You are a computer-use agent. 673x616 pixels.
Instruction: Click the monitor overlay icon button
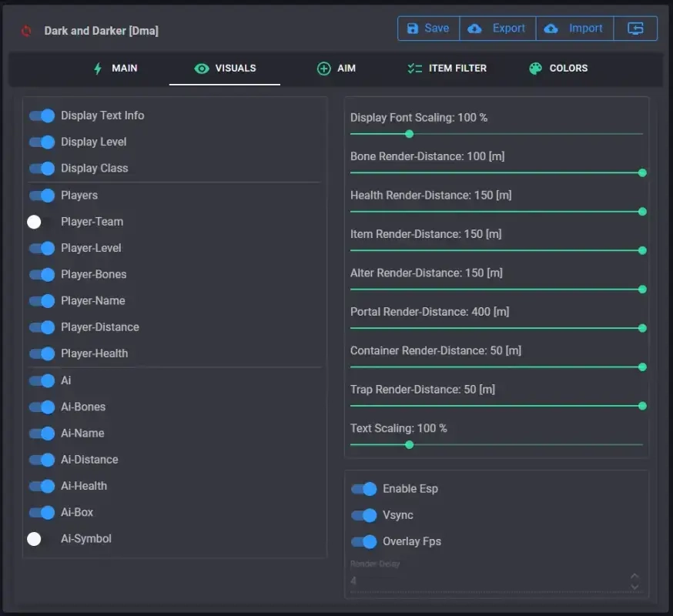coord(635,28)
